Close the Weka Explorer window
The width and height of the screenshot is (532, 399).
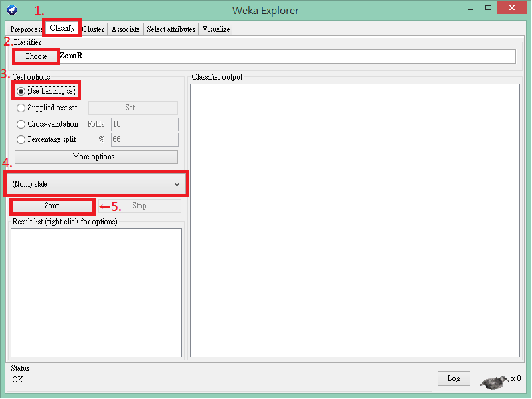[x=511, y=7]
